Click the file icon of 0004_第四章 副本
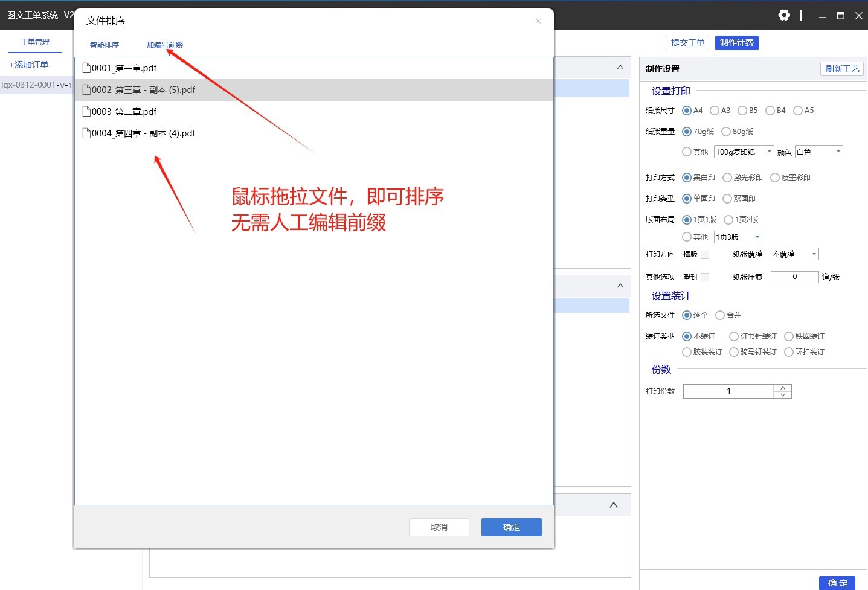The image size is (868, 590). (86, 133)
